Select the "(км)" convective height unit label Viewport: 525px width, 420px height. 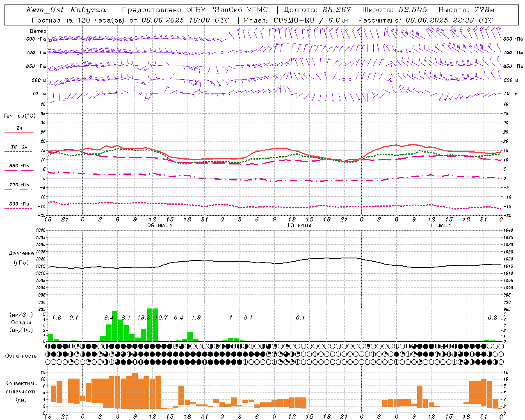[x=22, y=399]
